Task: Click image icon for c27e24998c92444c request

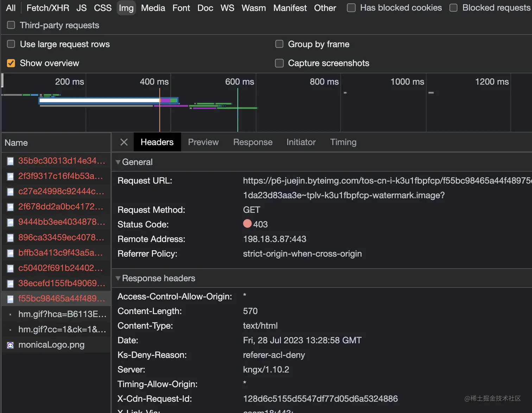Action: [x=11, y=192]
